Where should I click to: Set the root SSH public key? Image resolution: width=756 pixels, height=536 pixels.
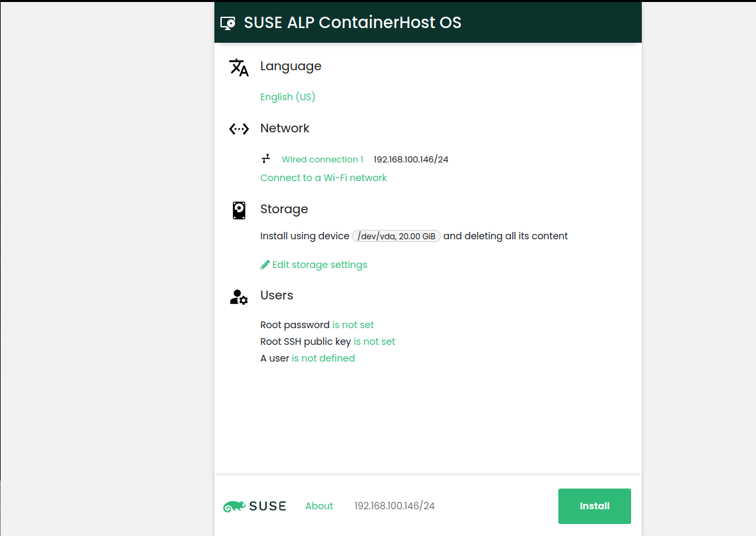(374, 342)
